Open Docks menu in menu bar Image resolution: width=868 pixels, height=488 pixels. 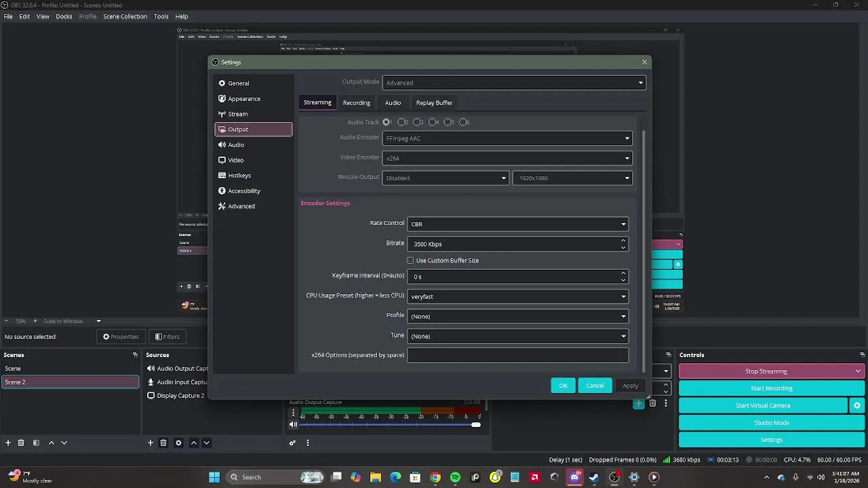point(64,16)
